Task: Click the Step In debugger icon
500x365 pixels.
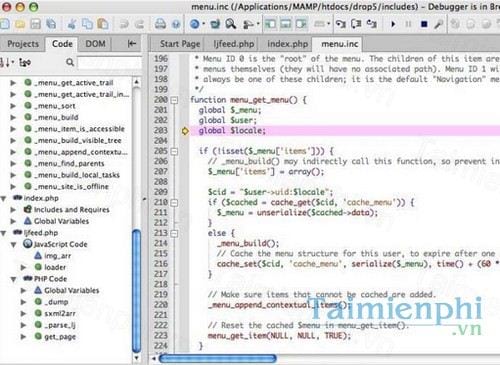Action: (x=340, y=24)
